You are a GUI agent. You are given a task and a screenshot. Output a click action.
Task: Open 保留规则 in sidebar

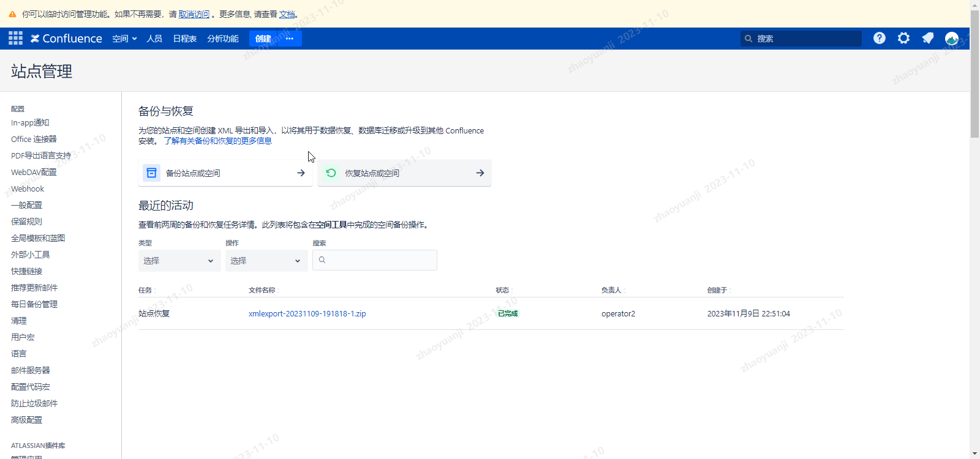[x=27, y=222]
